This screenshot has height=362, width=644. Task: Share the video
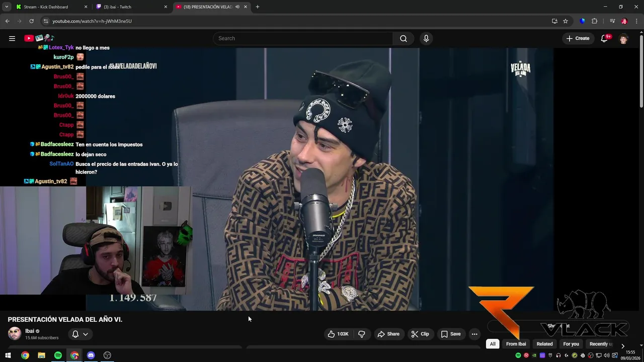(x=388, y=334)
